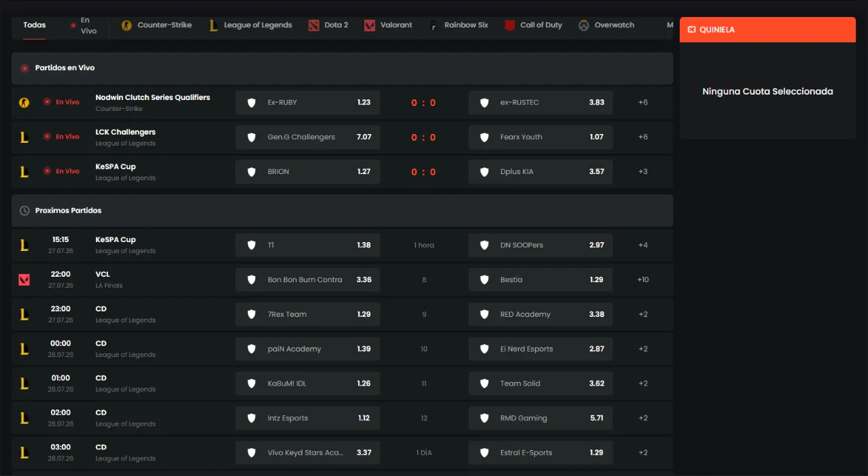Expand +2 markets for paiN Academy match
Image resolution: width=868 pixels, height=476 pixels.
[x=643, y=349]
